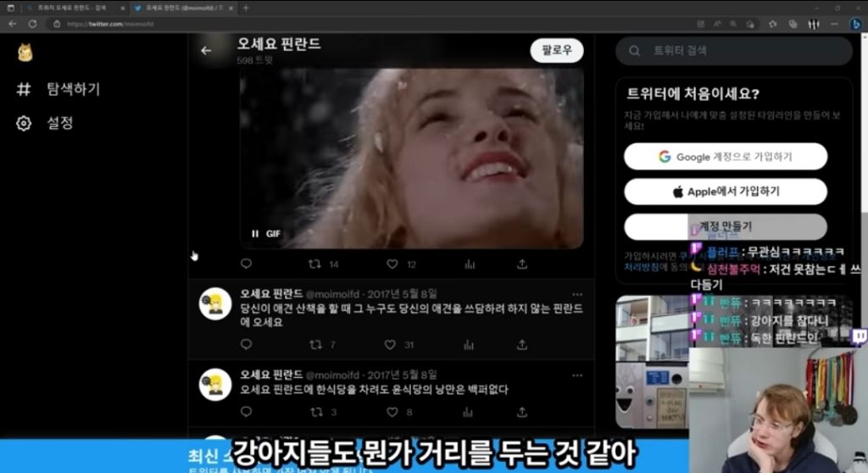Reply to the GIF tweet
The height and width of the screenshot is (473, 868).
coord(247,264)
